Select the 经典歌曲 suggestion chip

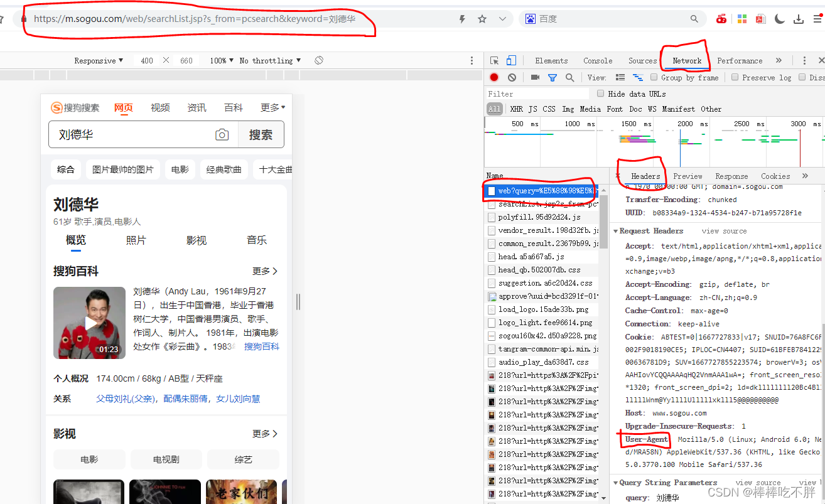pyautogui.click(x=224, y=169)
